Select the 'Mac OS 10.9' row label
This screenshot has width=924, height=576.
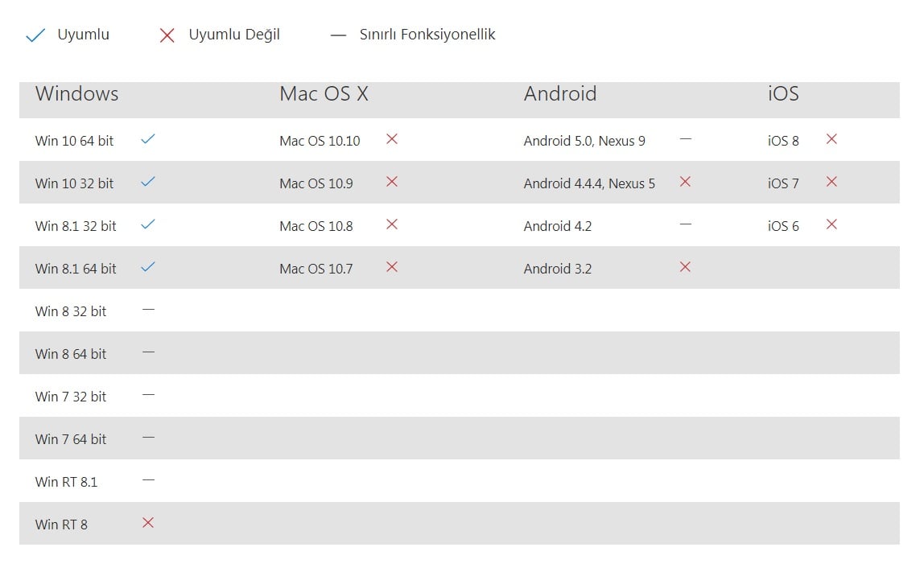316,183
